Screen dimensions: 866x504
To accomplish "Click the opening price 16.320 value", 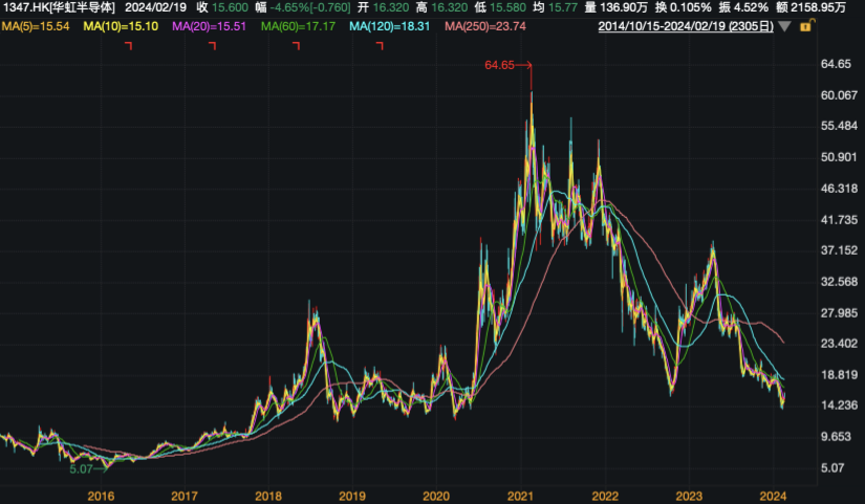I will coord(390,8).
